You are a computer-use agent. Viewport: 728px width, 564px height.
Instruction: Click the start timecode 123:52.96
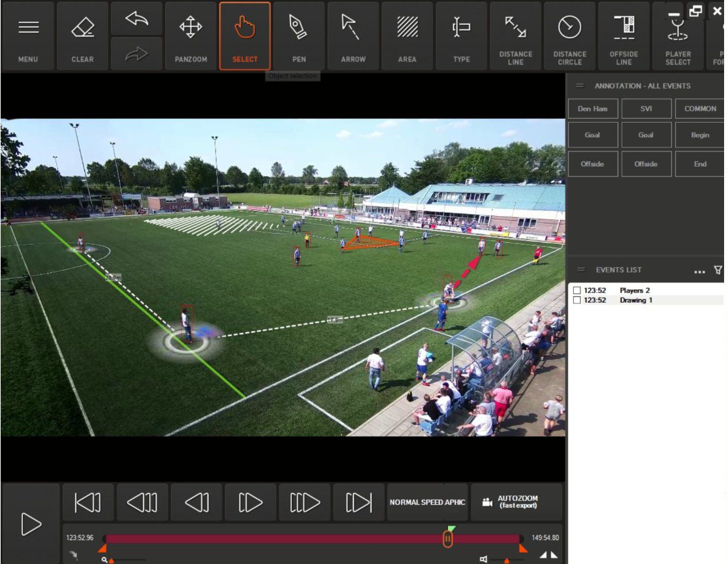pyautogui.click(x=80, y=537)
